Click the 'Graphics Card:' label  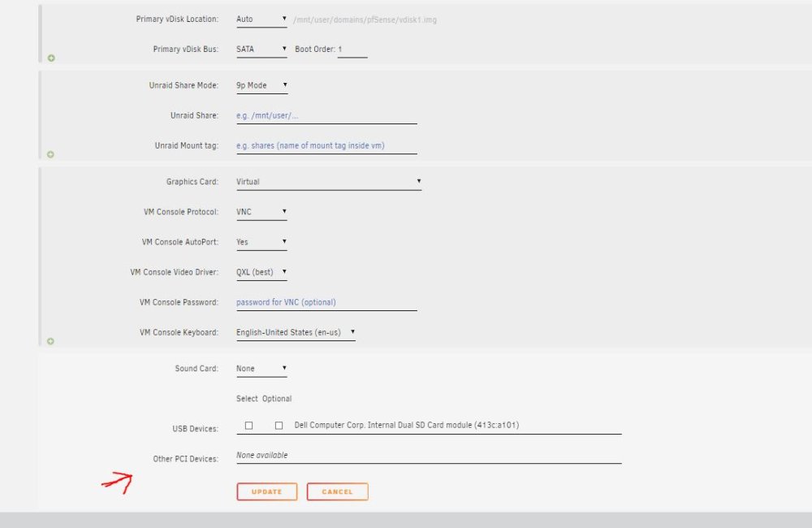(x=192, y=182)
